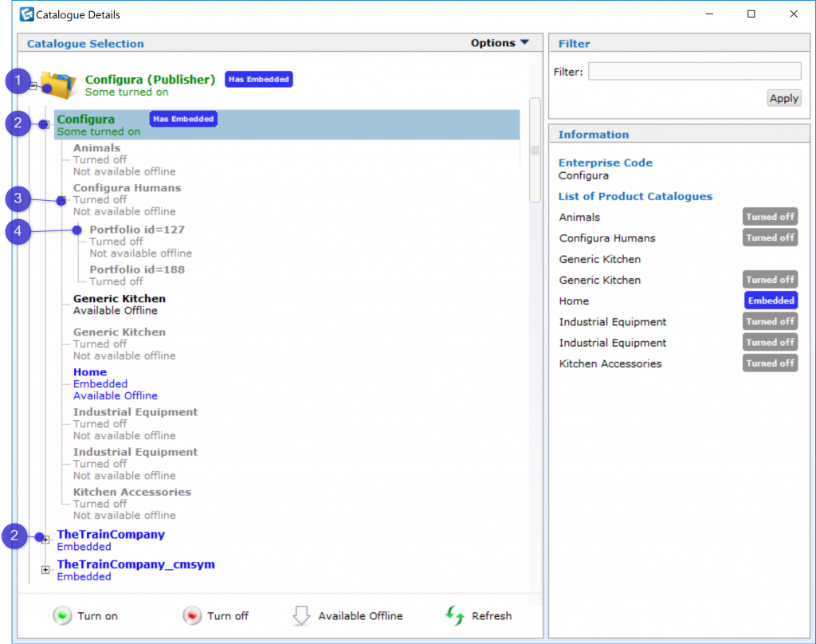Maximize the Catalogue Details window

click(x=751, y=14)
